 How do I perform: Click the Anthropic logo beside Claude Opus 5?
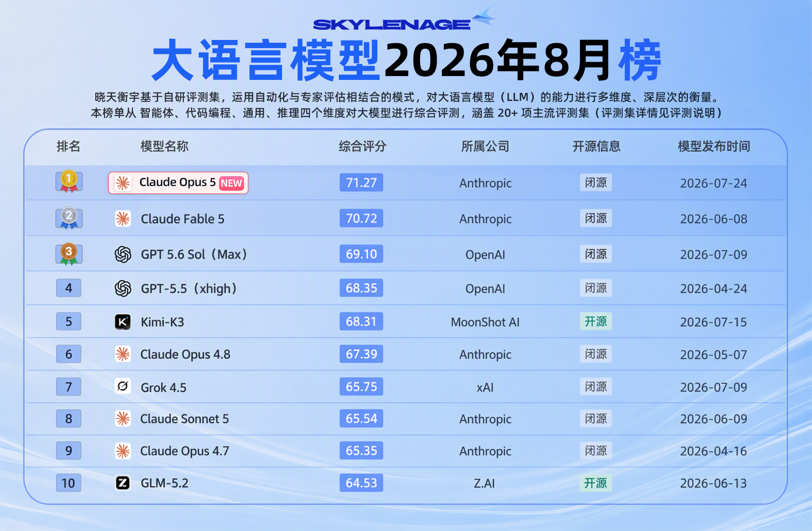123,183
